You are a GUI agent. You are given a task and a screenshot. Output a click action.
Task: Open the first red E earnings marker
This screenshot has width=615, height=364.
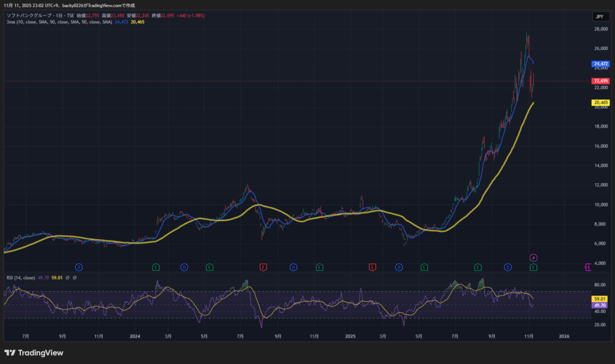pyautogui.click(x=262, y=267)
